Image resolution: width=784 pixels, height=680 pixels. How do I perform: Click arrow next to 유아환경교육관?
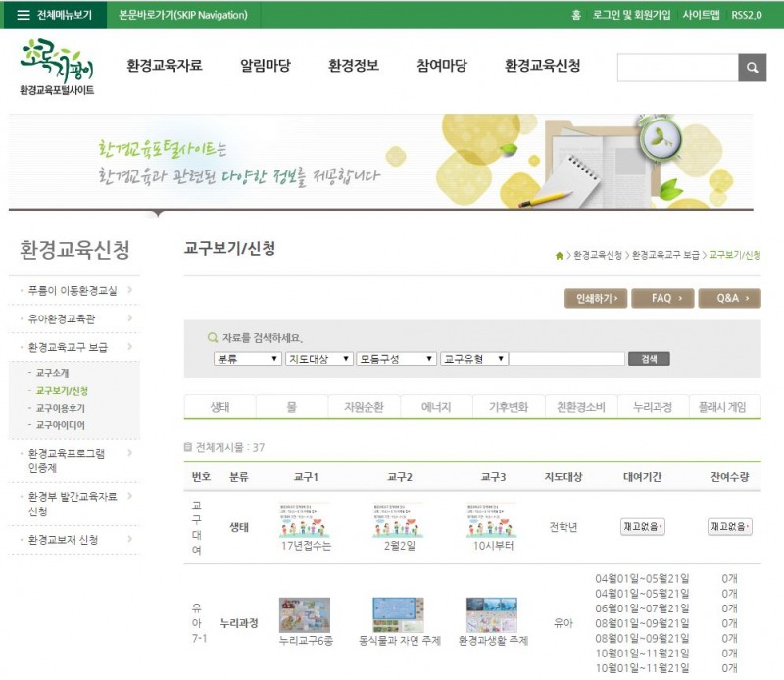(x=130, y=318)
